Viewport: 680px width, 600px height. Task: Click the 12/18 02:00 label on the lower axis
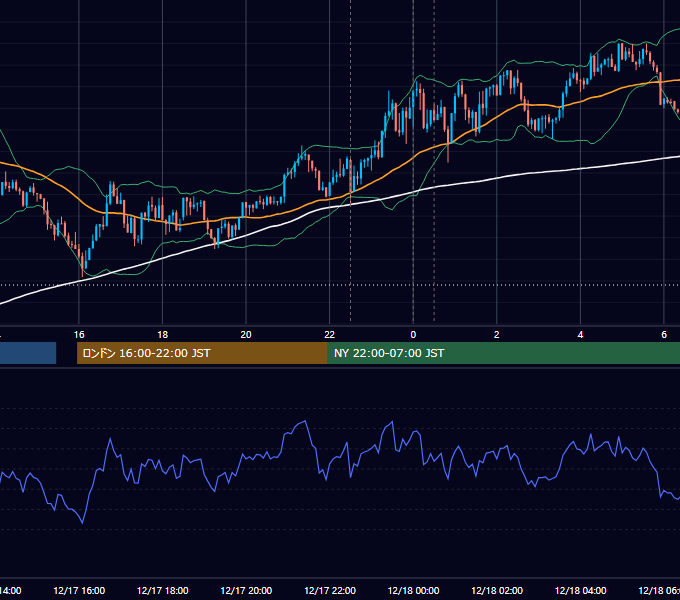(x=497, y=590)
